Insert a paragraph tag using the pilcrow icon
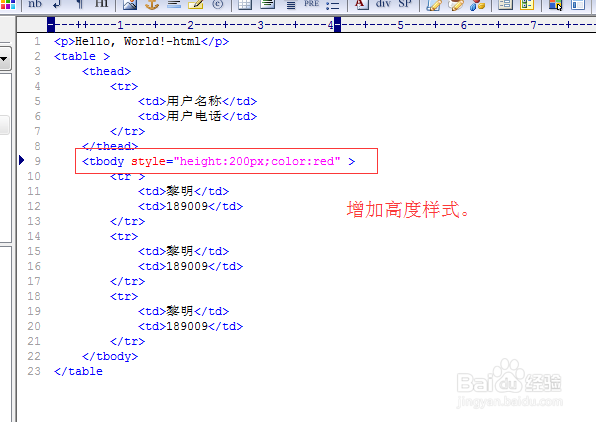This screenshot has width=596, height=422. point(79,4)
